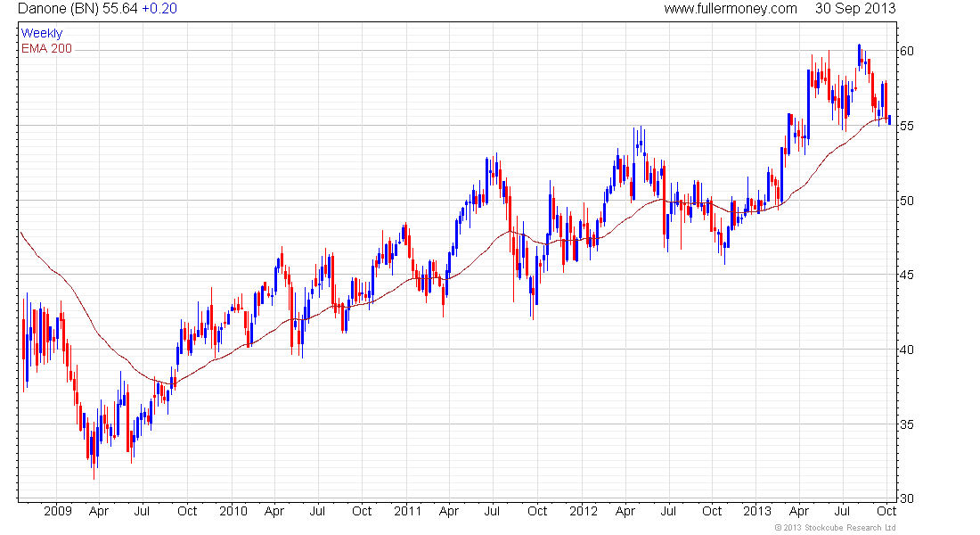This screenshot has width=980, height=535.
Task: Click the 50 price axis label
Action: point(906,201)
